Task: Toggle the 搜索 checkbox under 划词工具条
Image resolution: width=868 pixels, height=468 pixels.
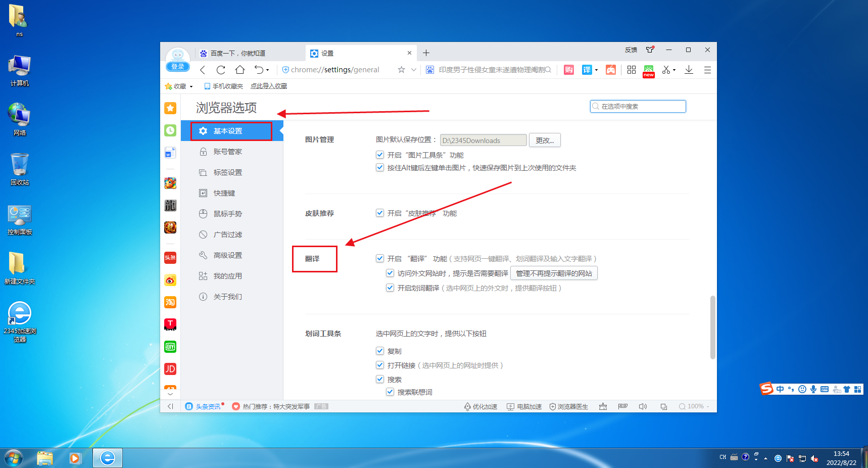Action: [380, 379]
